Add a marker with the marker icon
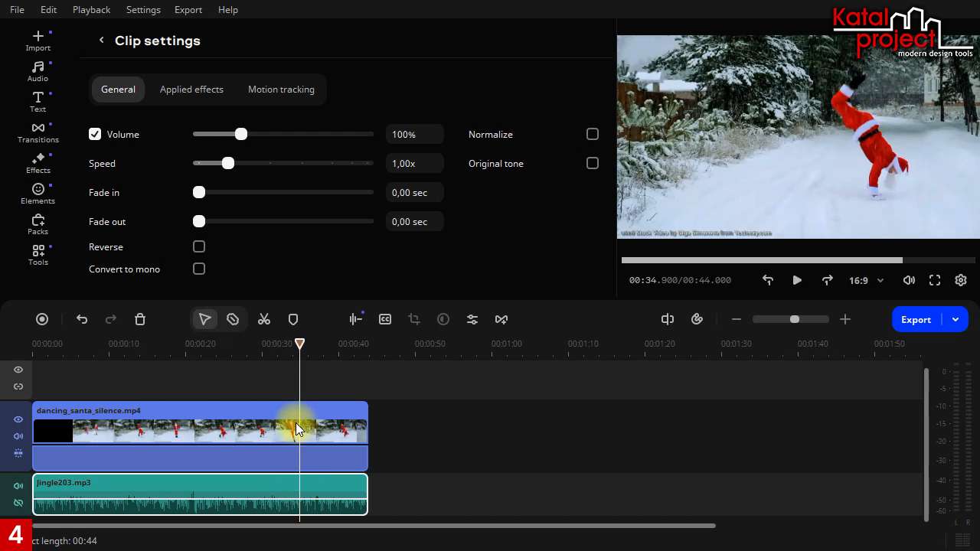The height and width of the screenshot is (551, 980). tap(293, 319)
